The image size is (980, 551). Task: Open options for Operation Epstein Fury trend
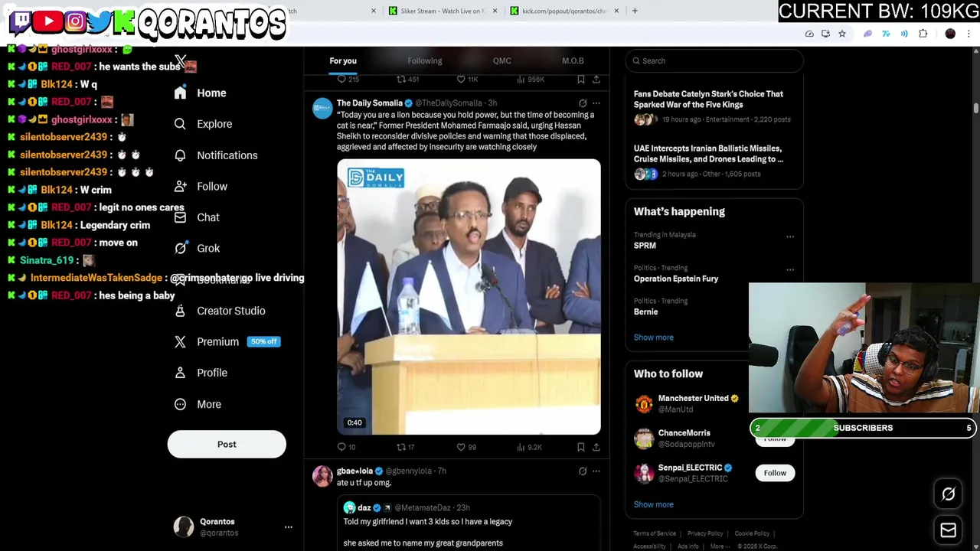tap(790, 269)
